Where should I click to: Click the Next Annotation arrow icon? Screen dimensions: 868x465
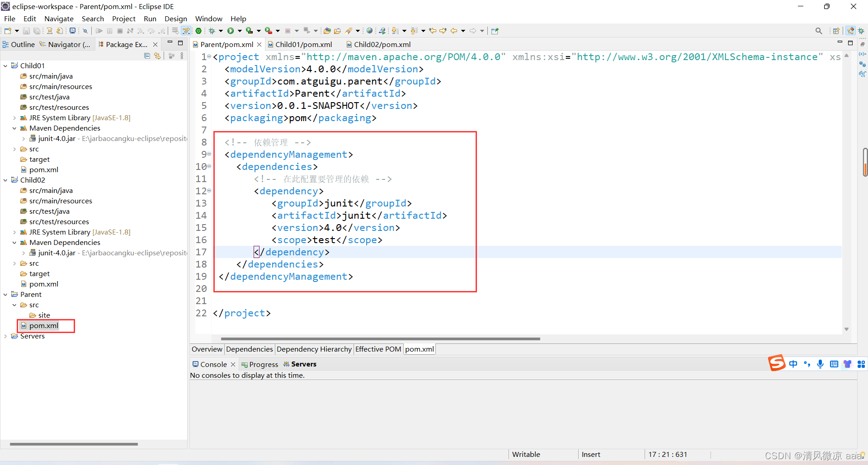pyautogui.click(x=395, y=31)
